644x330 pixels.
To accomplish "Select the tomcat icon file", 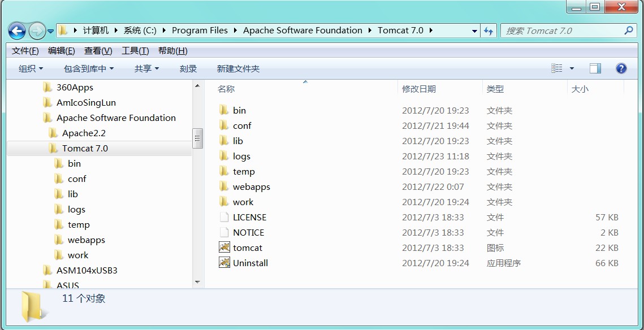I will pos(224,247).
